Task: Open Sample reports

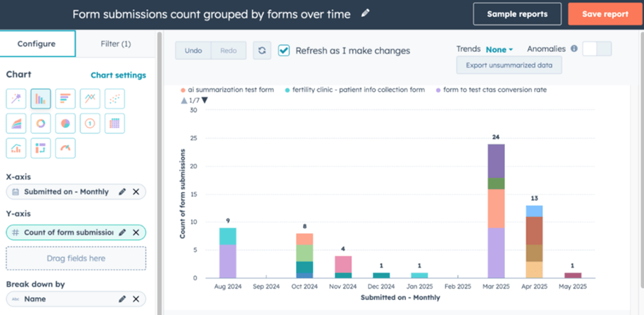Action: (x=517, y=14)
